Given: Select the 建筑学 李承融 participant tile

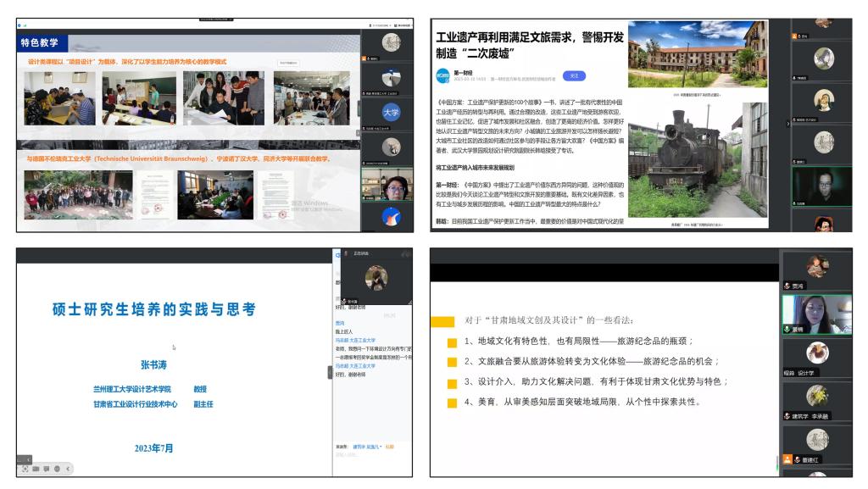Looking at the screenshot, I should click(816, 397).
